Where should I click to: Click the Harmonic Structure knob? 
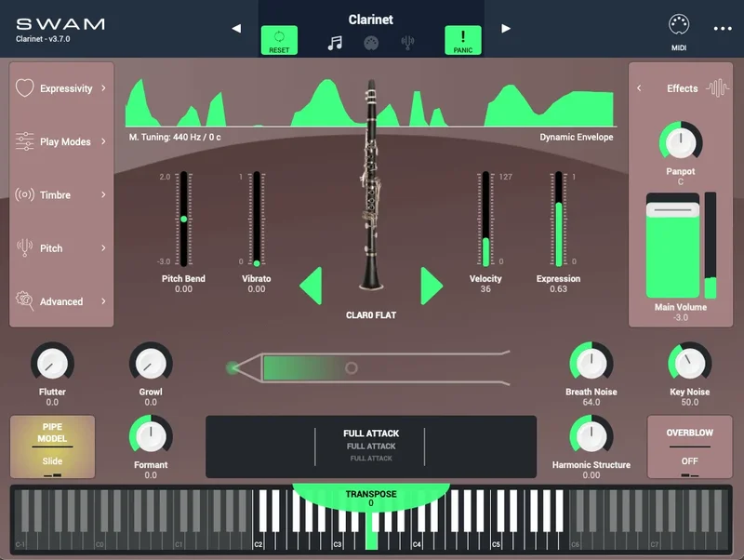pyautogui.click(x=591, y=436)
